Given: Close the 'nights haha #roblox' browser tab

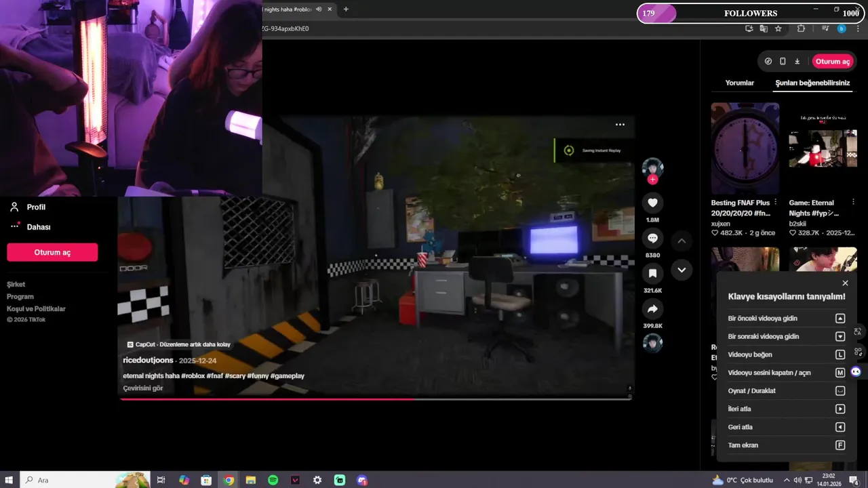Looking at the screenshot, I should pos(330,9).
